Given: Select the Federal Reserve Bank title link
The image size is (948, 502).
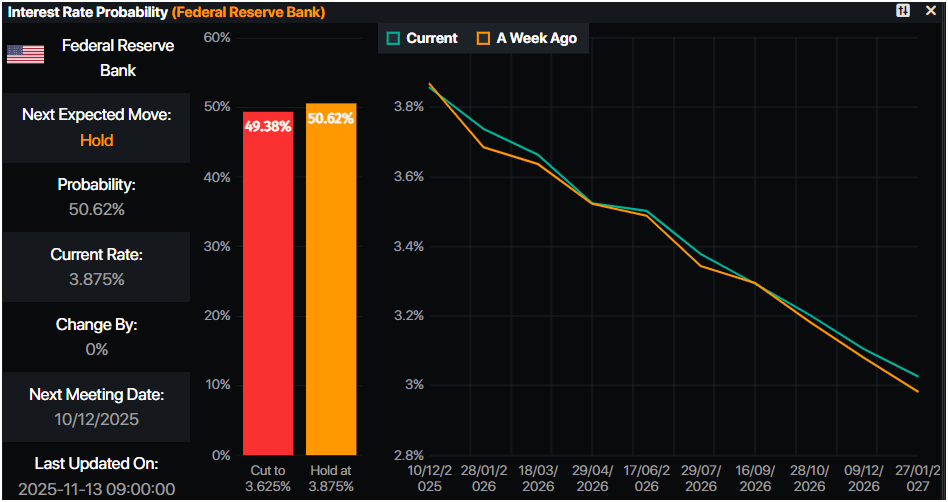Looking at the screenshot, I should coord(248,12).
